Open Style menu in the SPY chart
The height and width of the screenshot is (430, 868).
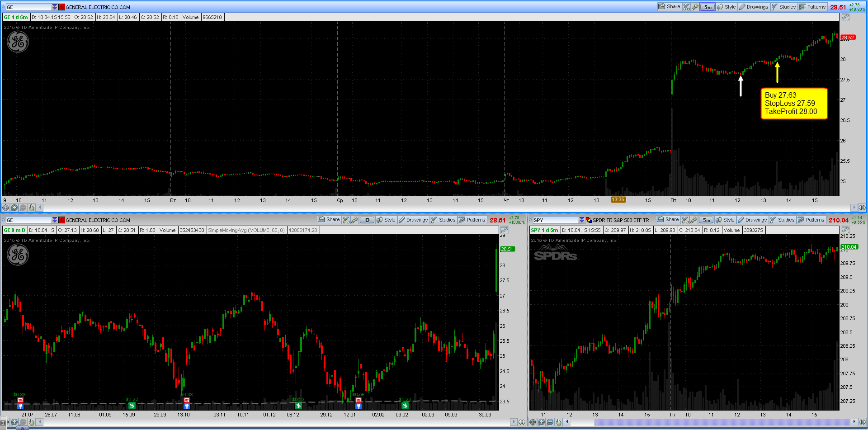(x=725, y=220)
